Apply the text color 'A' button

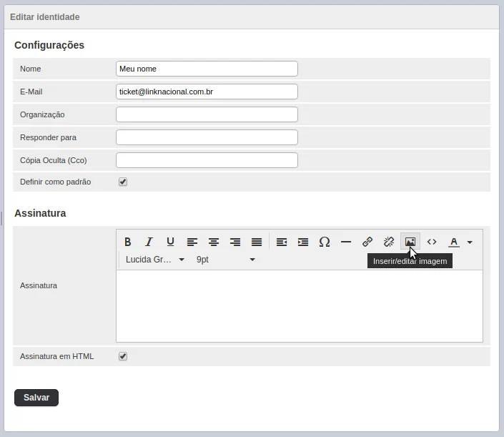[x=453, y=242]
